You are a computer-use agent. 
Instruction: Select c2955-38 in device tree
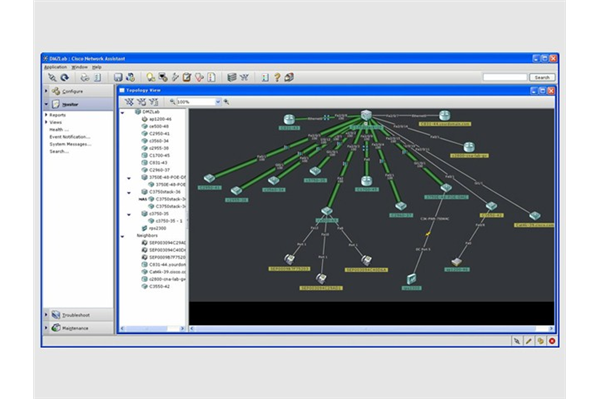point(159,148)
